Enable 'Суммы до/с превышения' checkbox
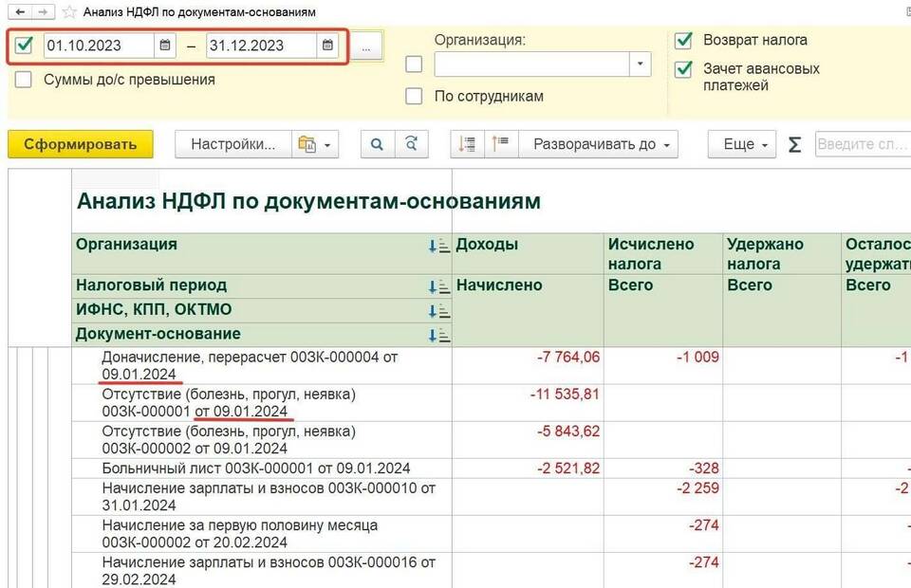Image resolution: width=911 pixels, height=588 pixels. 25,80
